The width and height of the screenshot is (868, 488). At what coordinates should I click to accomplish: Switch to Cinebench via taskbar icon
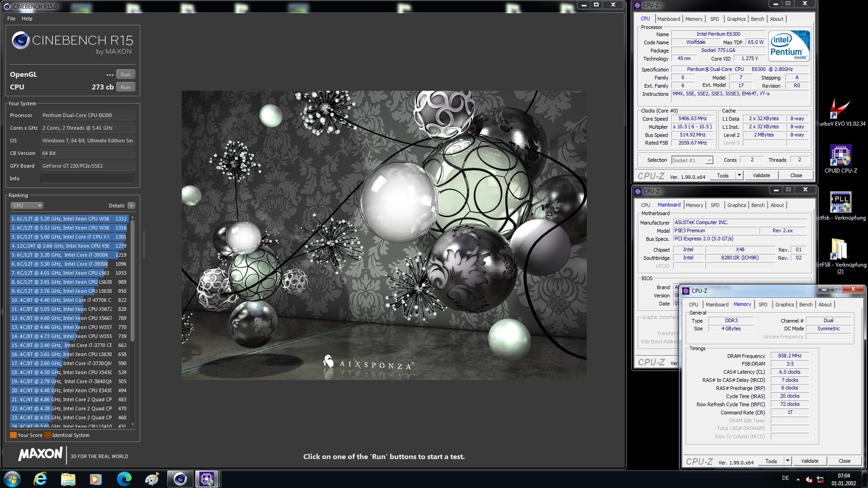coord(180,479)
